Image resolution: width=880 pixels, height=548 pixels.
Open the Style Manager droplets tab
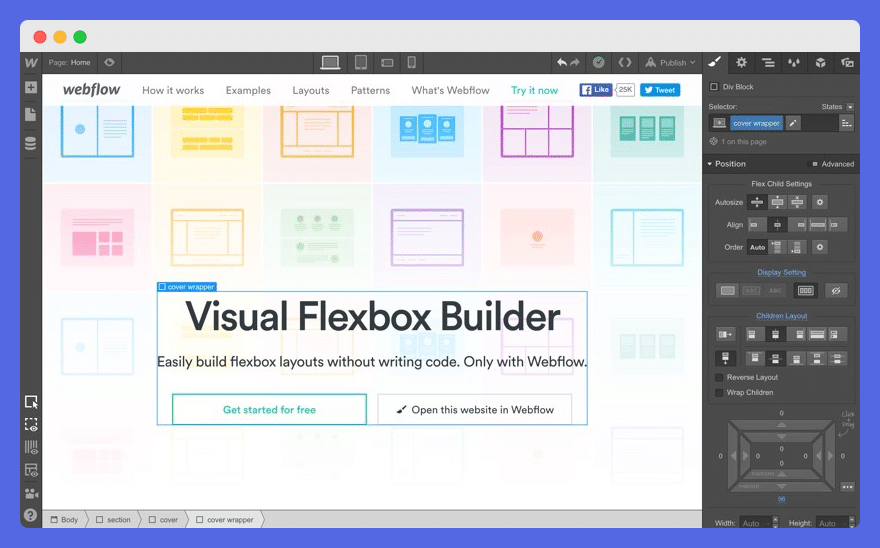[x=794, y=62]
